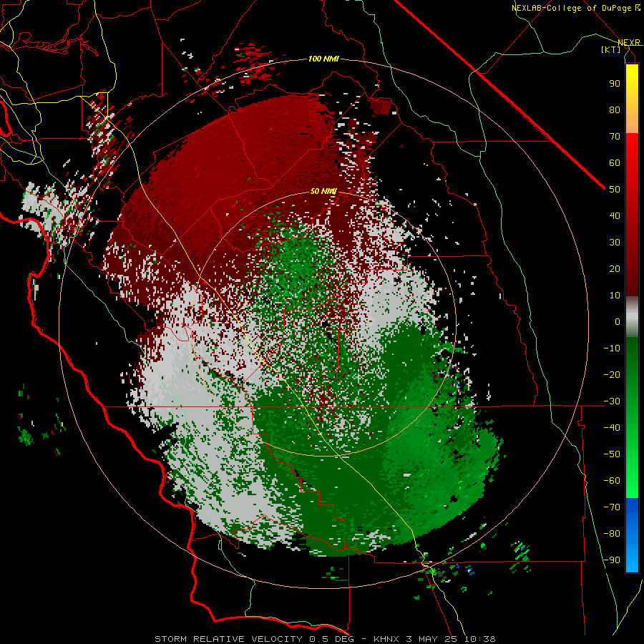
Task: Click the NEXR label above the color scale
Action: [x=628, y=42]
